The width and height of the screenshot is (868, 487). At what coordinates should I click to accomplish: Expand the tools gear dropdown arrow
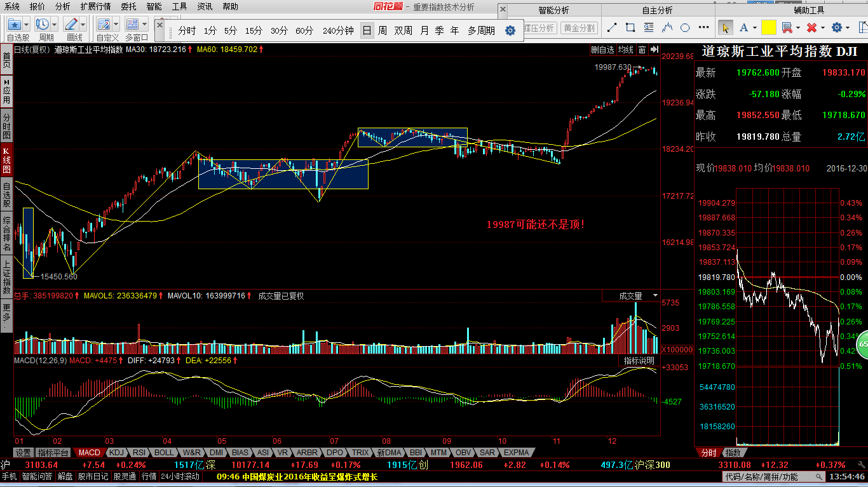pyautogui.click(x=848, y=27)
